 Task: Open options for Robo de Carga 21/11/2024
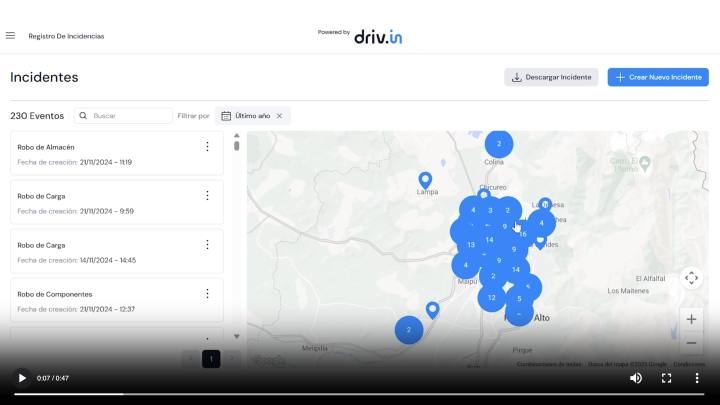click(x=207, y=196)
